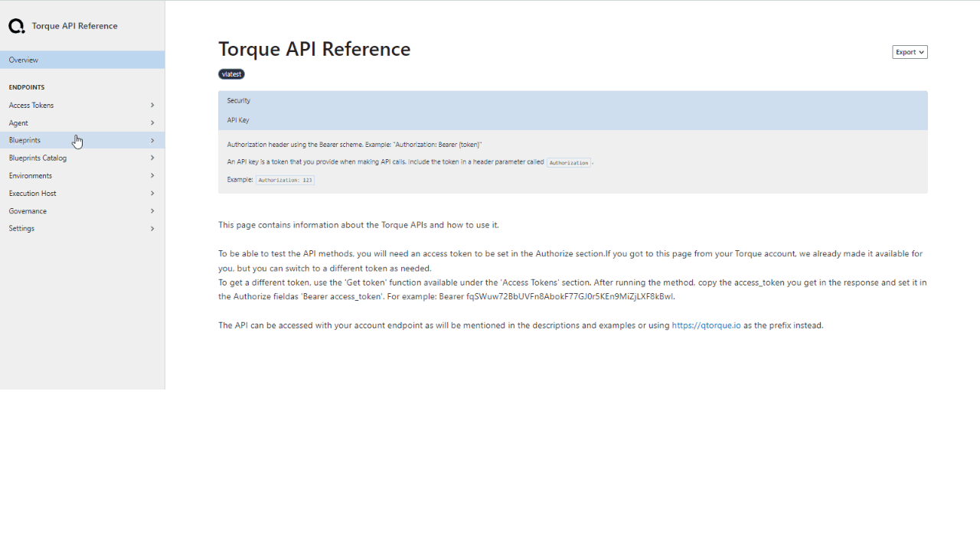Open the Governance endpoint group
Image resolution: width=980 pixels, height=551 pixels.
point(82,210)
